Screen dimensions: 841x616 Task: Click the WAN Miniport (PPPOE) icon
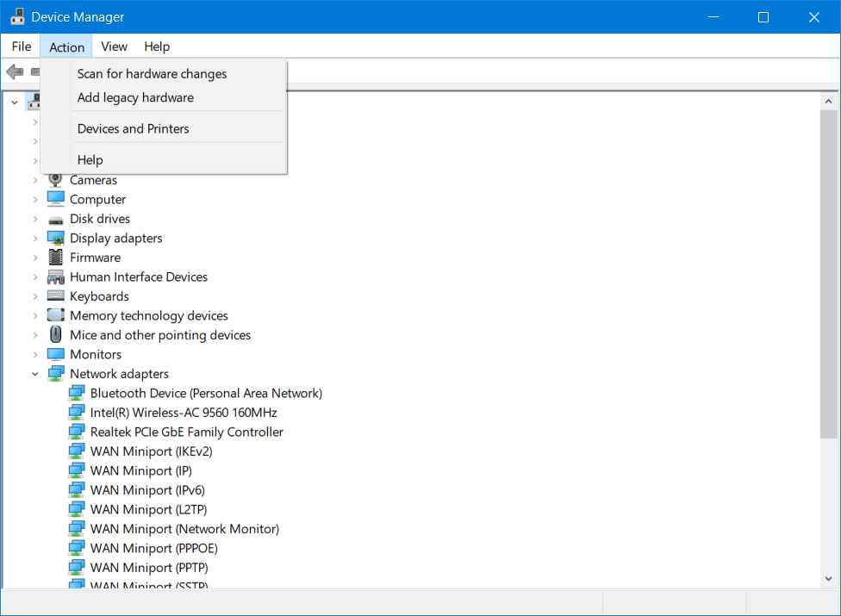tap(76, 548)
